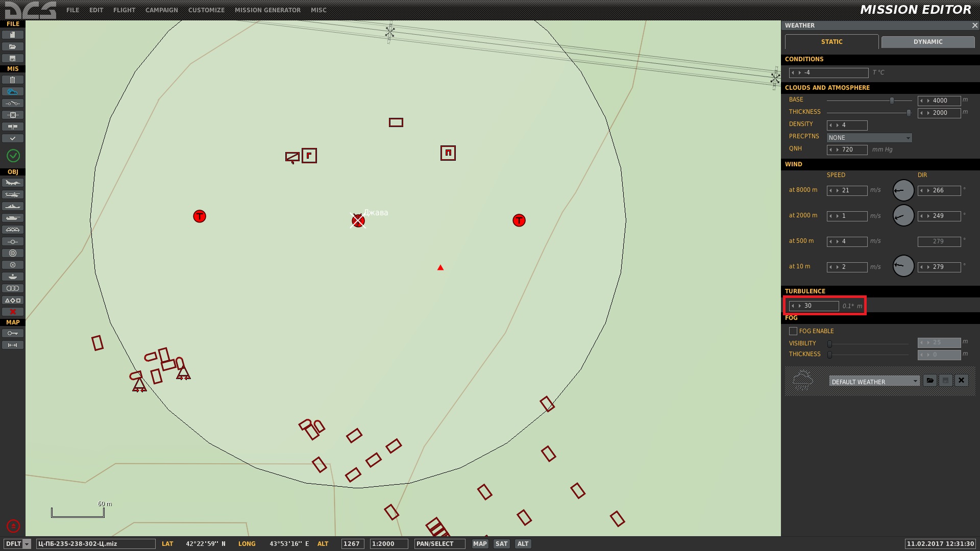Open the MISSION GENERATOR menu

click(x=267, y=10)
